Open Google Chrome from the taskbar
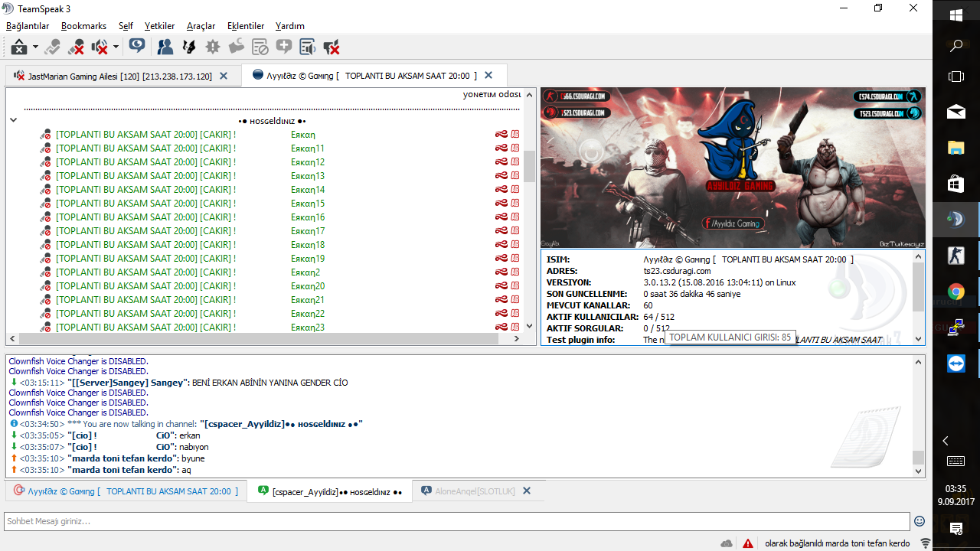Screen dimensions: 980x551 (955, 292)
